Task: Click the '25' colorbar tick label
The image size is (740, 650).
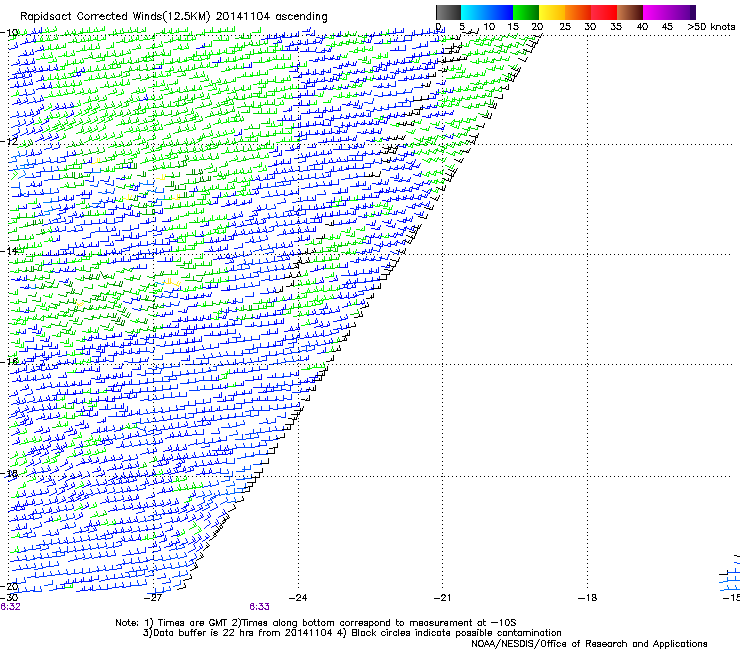Action: coord(565,27)
